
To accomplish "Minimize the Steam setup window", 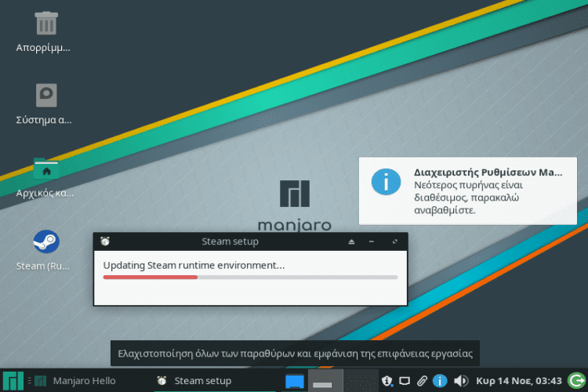I will (372, 241).
